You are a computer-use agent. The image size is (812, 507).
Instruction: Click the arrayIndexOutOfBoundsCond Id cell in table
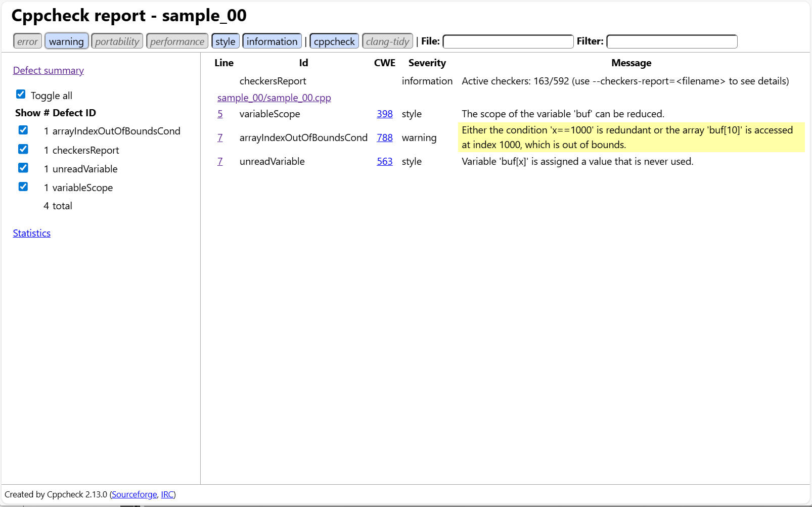coord(303,137)
